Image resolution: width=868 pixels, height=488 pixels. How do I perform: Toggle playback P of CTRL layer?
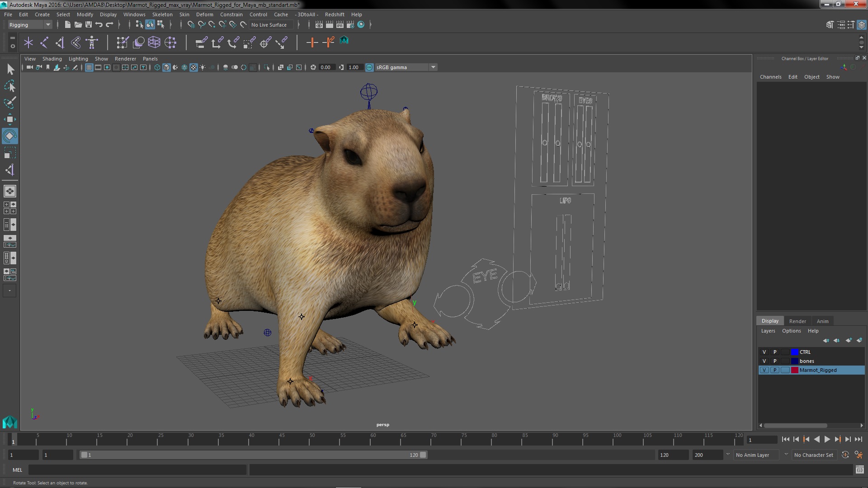point(774,352)
